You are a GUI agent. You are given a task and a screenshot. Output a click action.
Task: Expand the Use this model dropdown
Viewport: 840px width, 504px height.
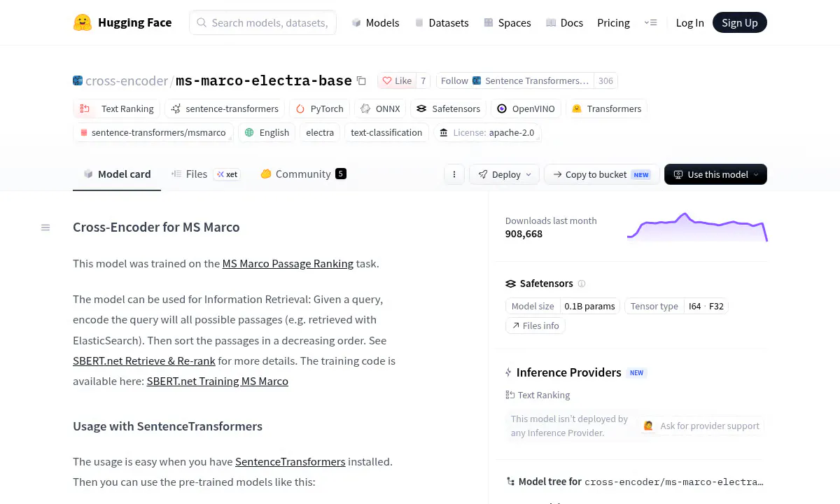[x=715, y=174]
